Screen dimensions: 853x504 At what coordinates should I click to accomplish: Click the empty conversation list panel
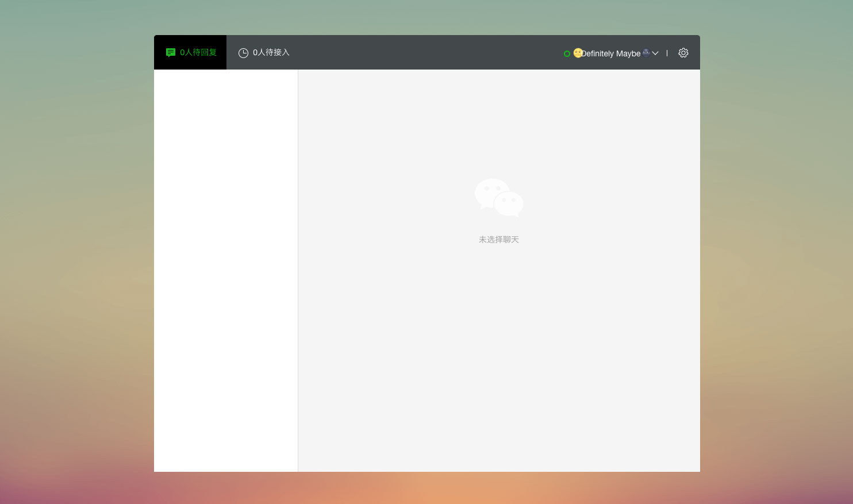click(226, 270)
